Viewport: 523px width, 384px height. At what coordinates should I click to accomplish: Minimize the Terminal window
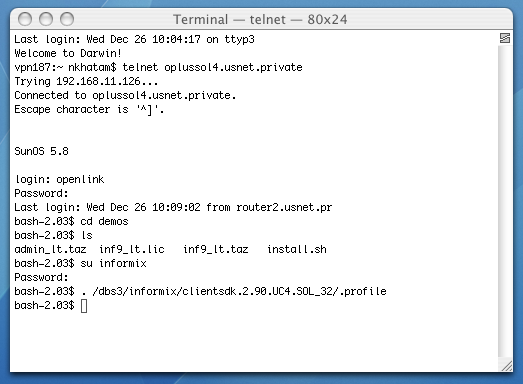point(46,19)
